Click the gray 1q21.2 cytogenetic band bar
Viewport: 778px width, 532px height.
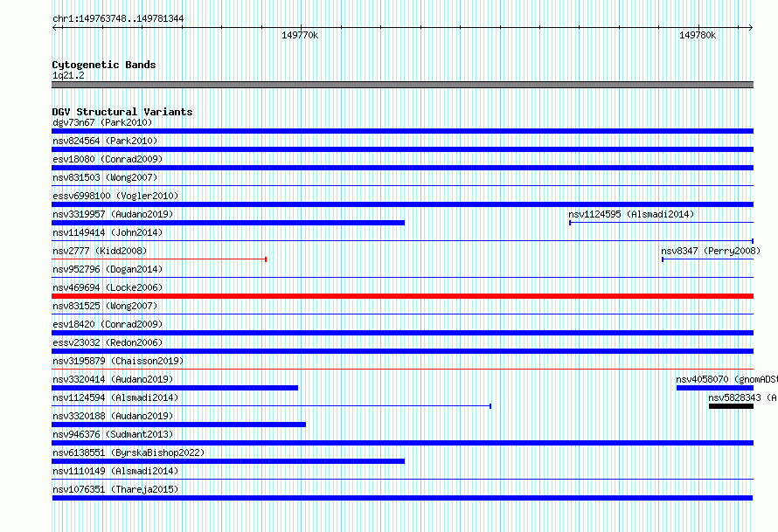[402, 85]
